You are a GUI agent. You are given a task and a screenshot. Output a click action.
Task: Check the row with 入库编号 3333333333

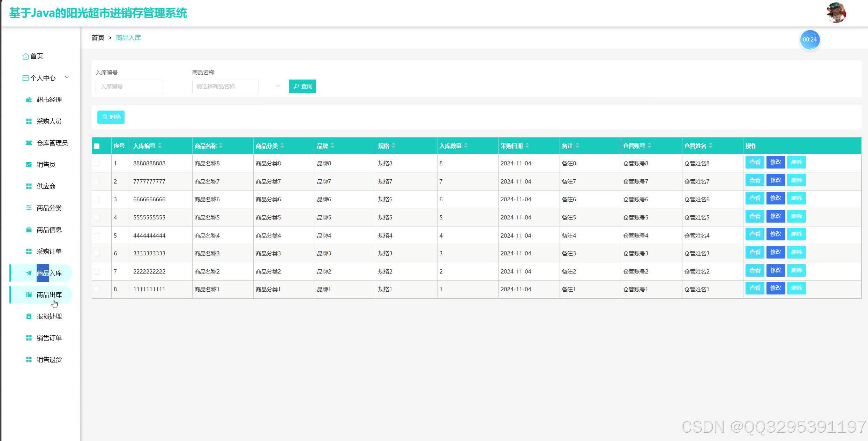pyautogui.click(x=97, y=254)
